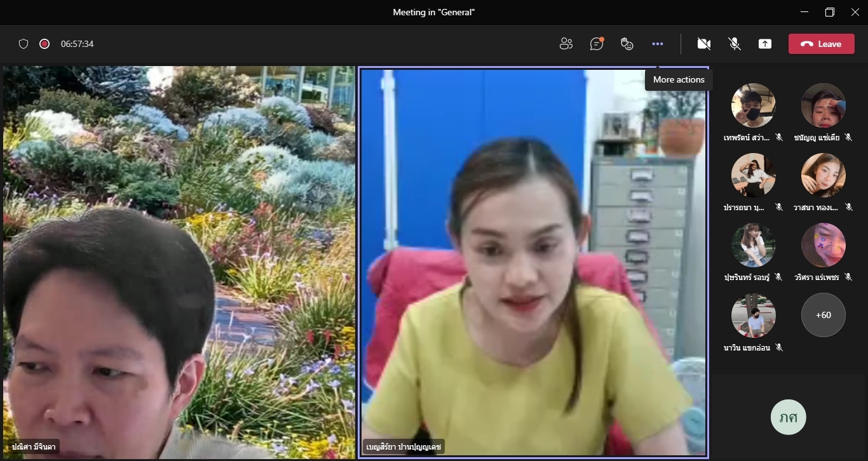The image size is (868, 461).
Task: Open the meeting chat conversation
Action: click(x=596, y=44)
